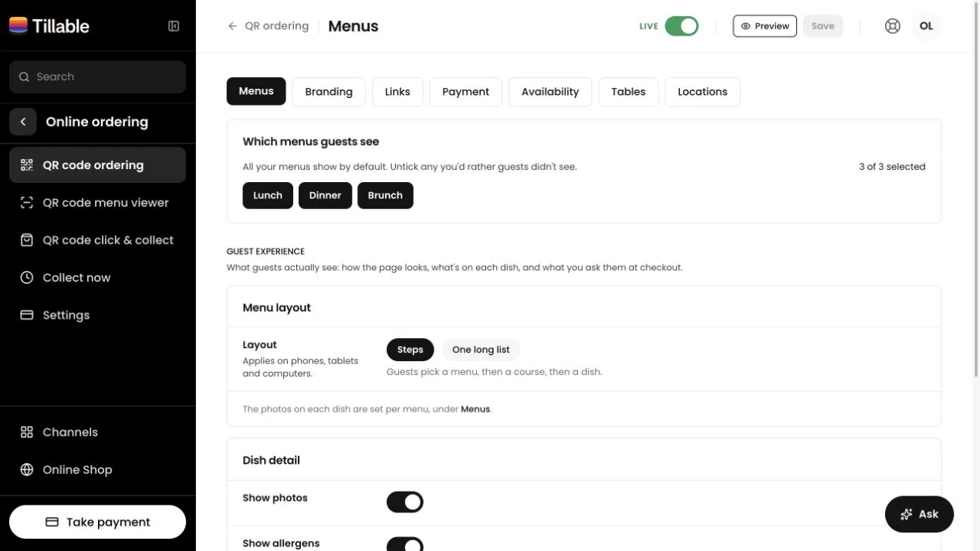This screenshot has width=980, height=551.
Task: Collapse the sidebar panel icon
Action: 174,26
